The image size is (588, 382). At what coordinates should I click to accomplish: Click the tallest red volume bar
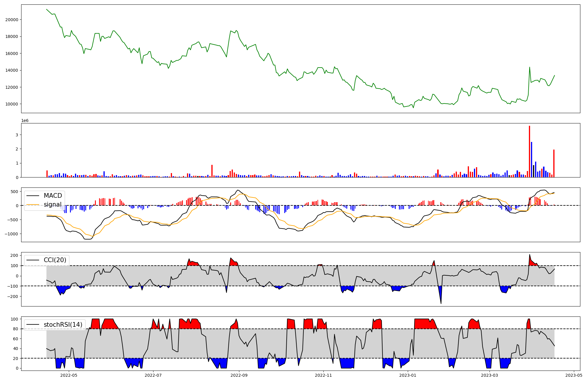pyautogui.click(x=529, y=152)
